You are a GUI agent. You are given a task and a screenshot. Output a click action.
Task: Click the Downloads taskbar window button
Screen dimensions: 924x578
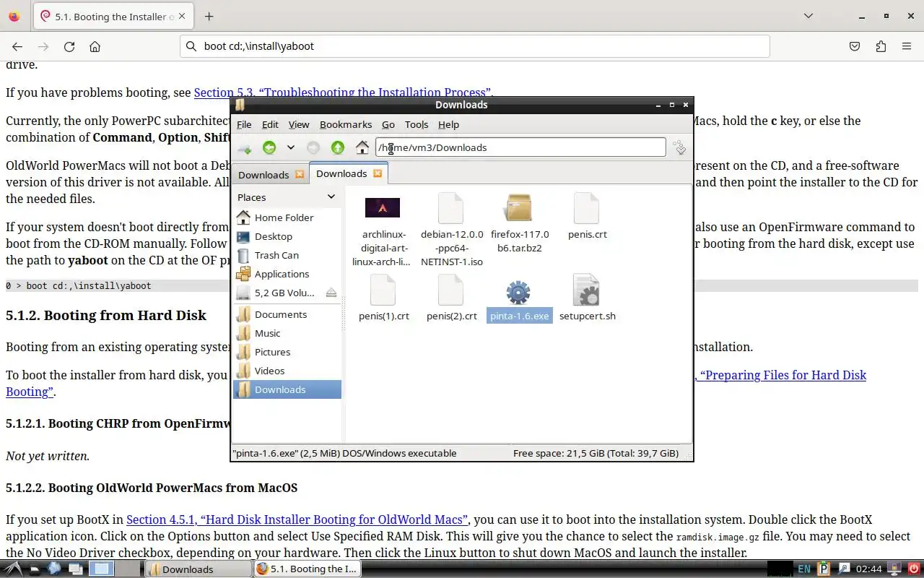click(x=199, y=569)
